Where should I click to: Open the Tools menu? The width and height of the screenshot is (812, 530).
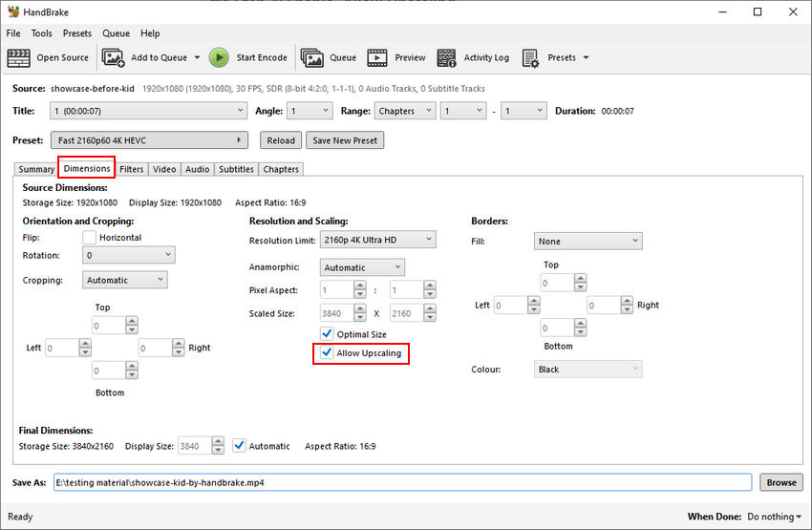(x=41, y=33)
